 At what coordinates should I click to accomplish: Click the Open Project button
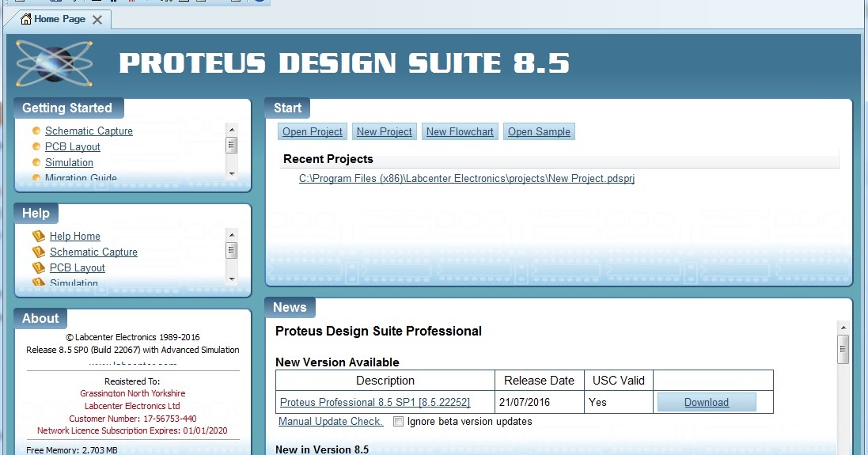coord(313,131)
